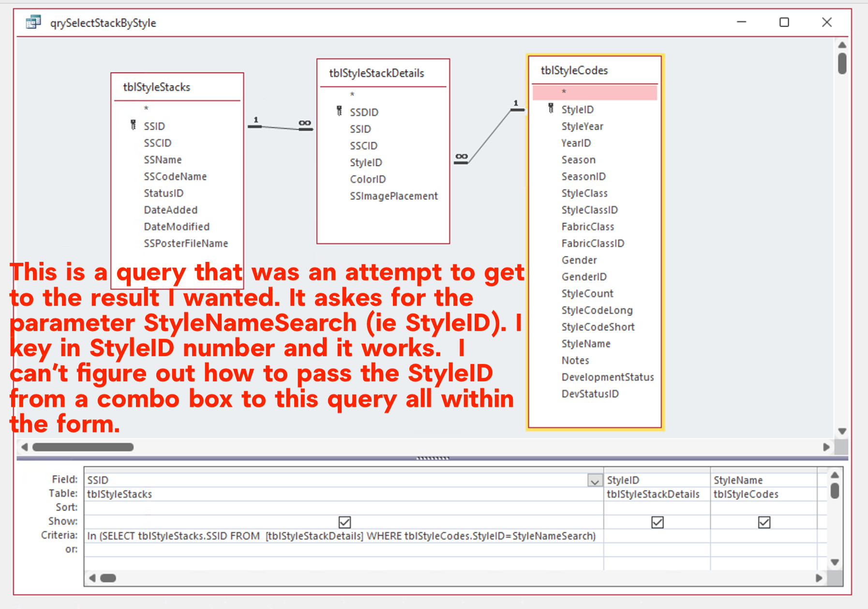868x609 pixels.
Task: Click the down arrow of the diagram vertical scrollbar
Action: (x=842, y=431)
